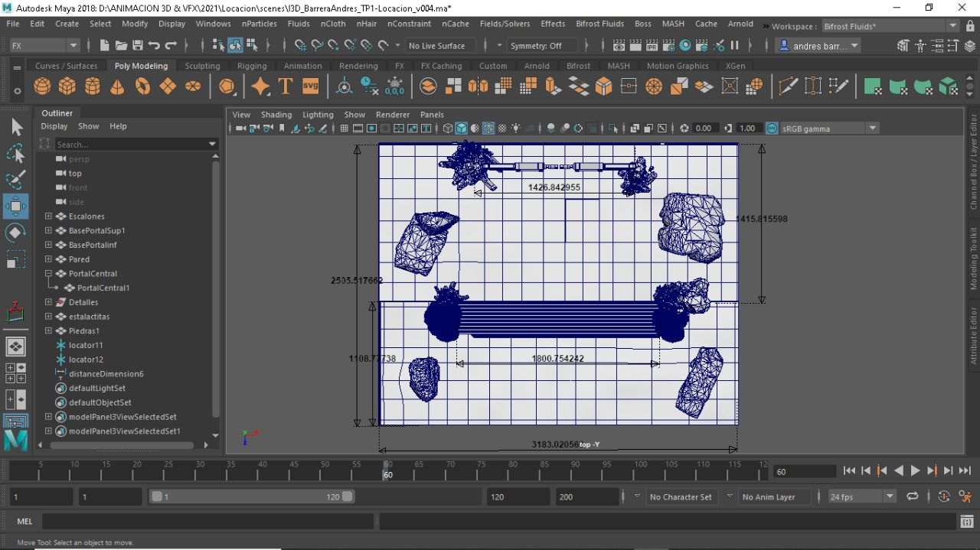
Task: Open the render settings clapboard gear icon
Action: click(x=668, y=46)
